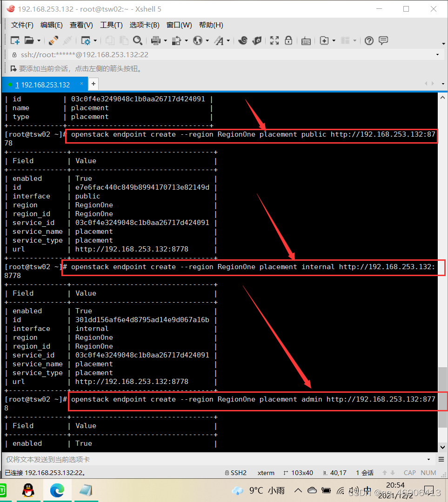The width and height of the screenshot is (448, 502).
Task: Open the 帮助(H) menu
Action: point(211,25)
